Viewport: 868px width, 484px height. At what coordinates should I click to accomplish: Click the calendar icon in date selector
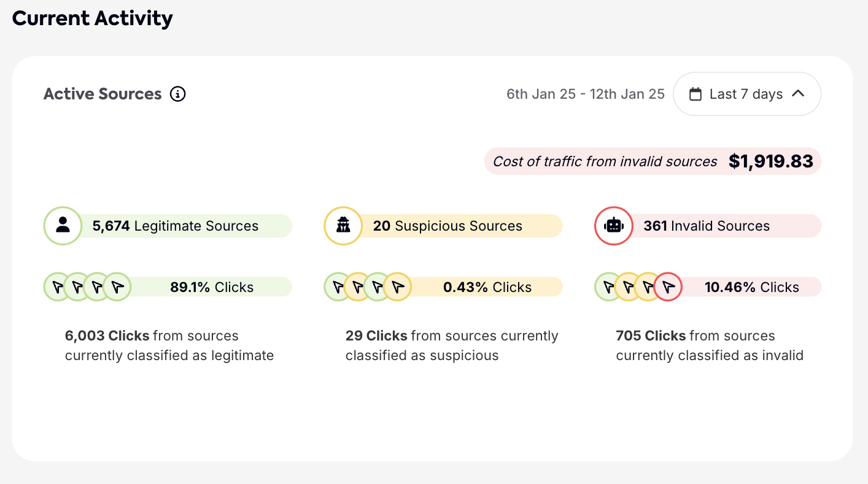click(696, 94)
